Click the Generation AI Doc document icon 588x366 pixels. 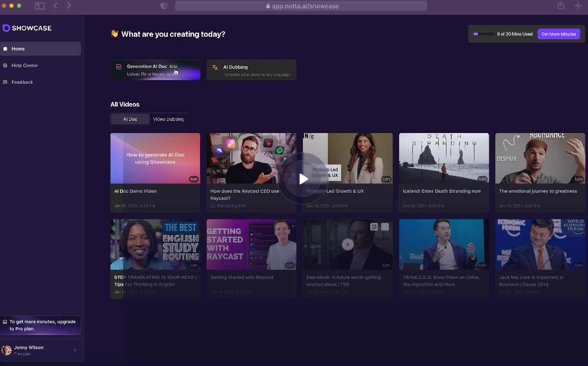click(x=119, y=67)
